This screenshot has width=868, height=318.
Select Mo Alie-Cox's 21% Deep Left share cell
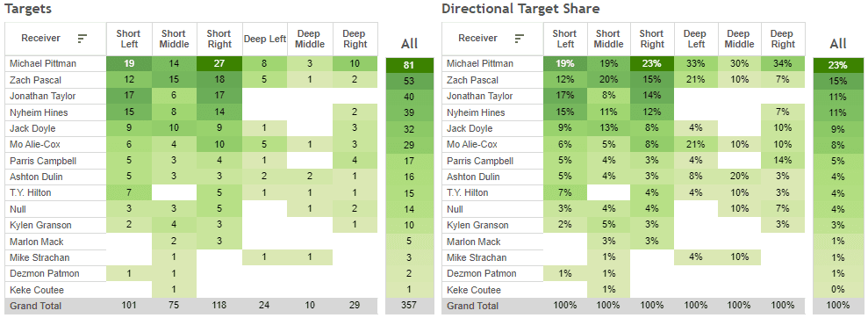click(696, 145)
